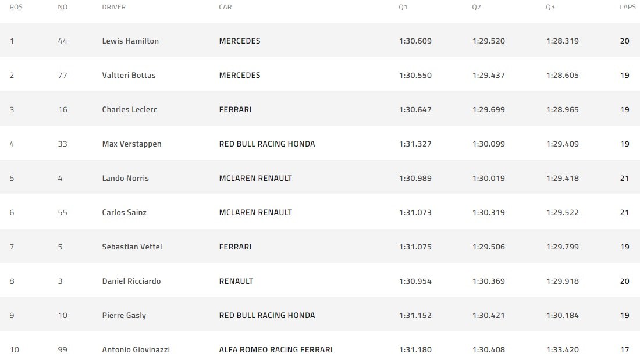
Task: Open Lewis Hamilton's driver name
Action: click(x=130, y=41)
